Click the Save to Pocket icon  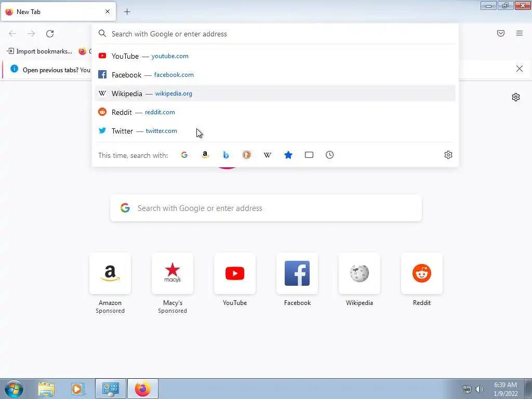coord(501,33)
